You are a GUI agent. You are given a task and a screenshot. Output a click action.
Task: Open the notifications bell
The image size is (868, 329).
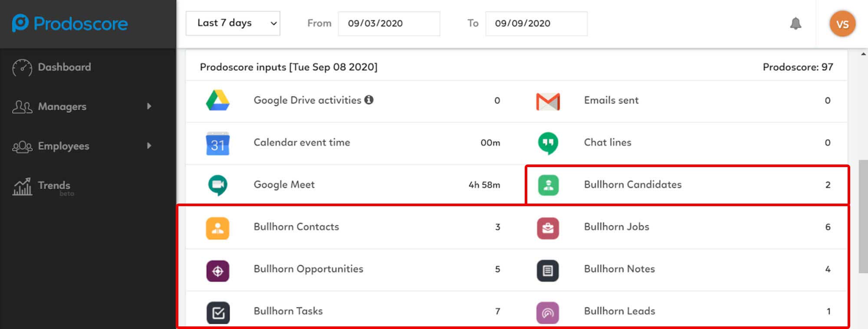click(x=796, y=23)
